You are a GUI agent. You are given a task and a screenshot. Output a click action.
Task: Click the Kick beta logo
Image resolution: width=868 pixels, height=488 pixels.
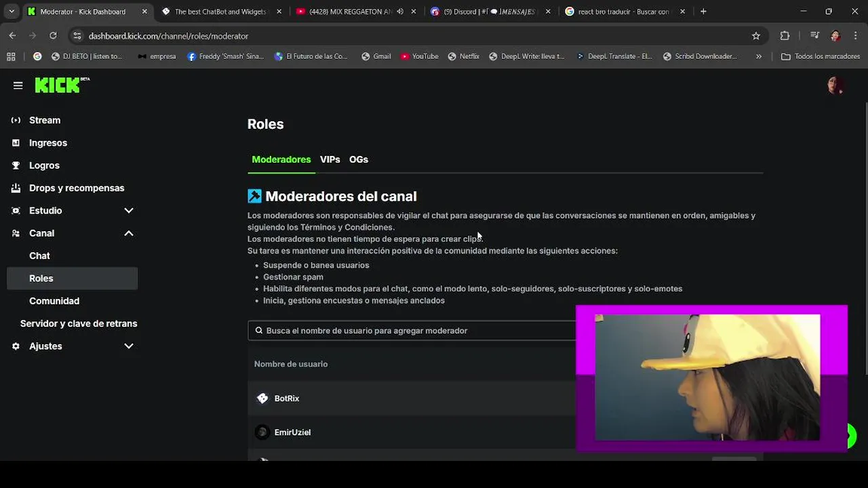pyautogui.click(x=62, y=85)
